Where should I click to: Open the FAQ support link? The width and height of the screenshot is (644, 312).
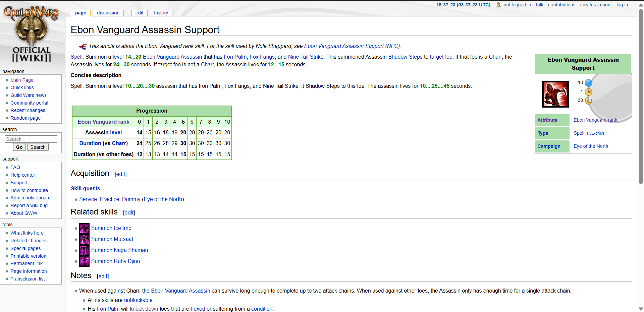coord(15,167)
